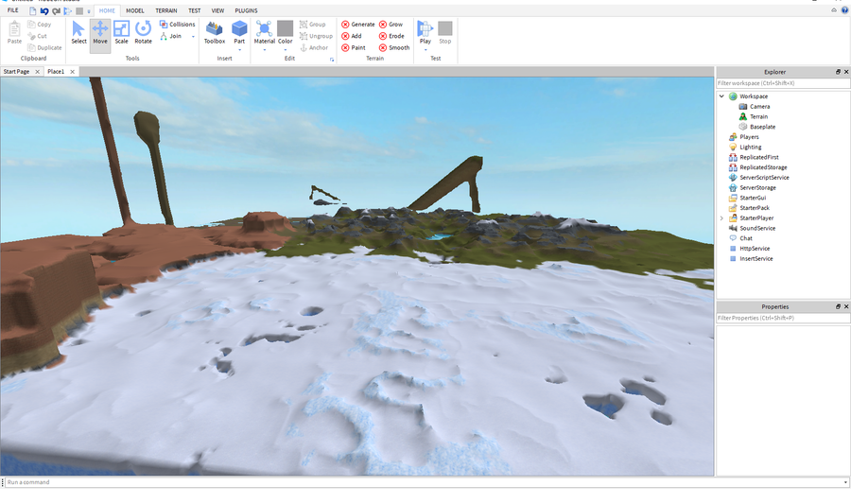Collapse the Workspace tree node
851x504 pixels.
pyautogui.click(x=721, y=96)
